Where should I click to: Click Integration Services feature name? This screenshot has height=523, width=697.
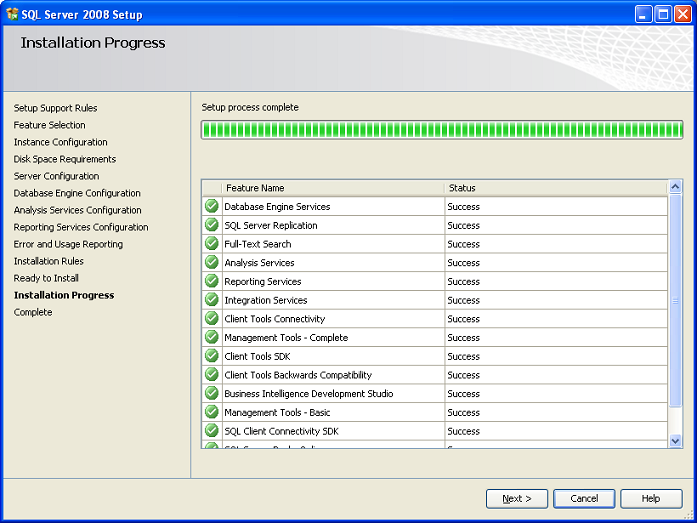click(x=265, y=300)
